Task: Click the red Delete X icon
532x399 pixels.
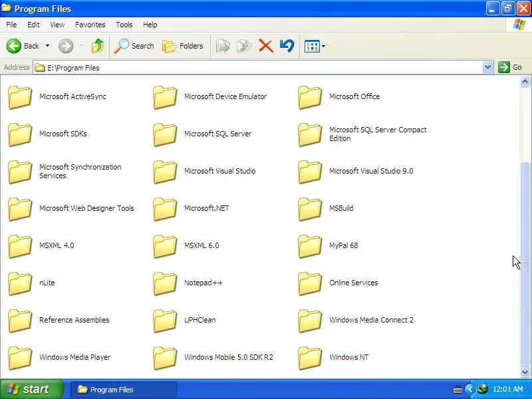Action: pos(265,46)
